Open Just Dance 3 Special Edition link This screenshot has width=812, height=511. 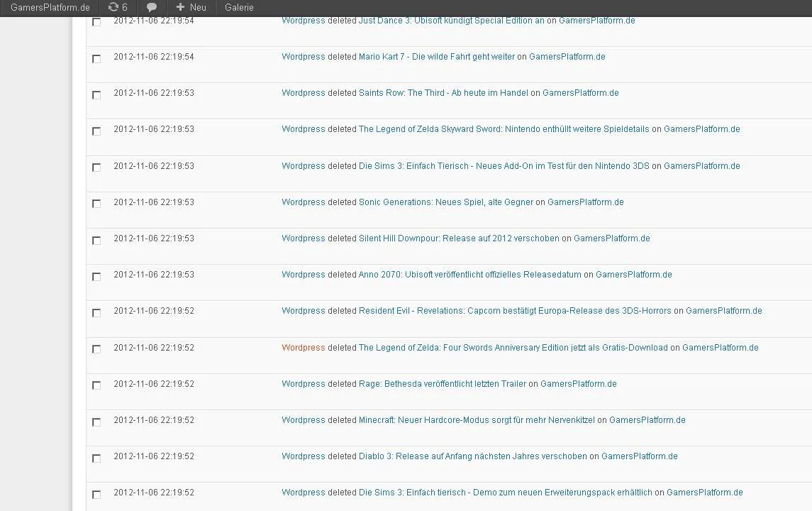[x=452, y=21]
